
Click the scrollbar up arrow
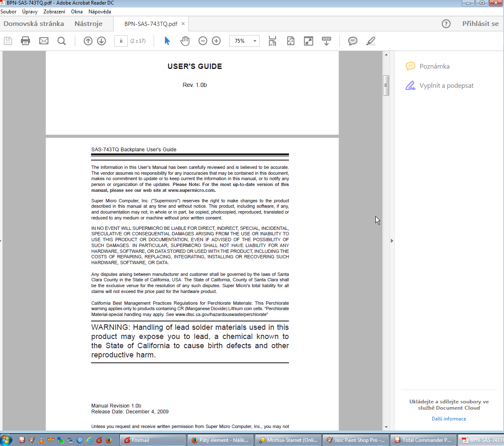click(x=386, y=55)
